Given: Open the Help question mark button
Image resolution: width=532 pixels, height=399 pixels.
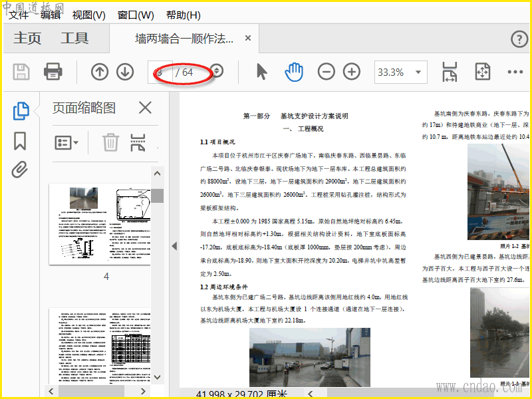Looking at the screenshot, I should coord(519,39).
